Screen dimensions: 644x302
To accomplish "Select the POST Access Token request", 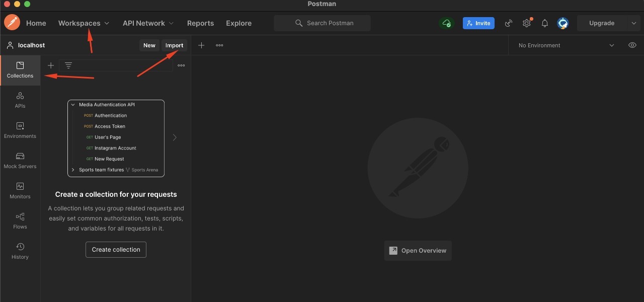I will (105, 126).
